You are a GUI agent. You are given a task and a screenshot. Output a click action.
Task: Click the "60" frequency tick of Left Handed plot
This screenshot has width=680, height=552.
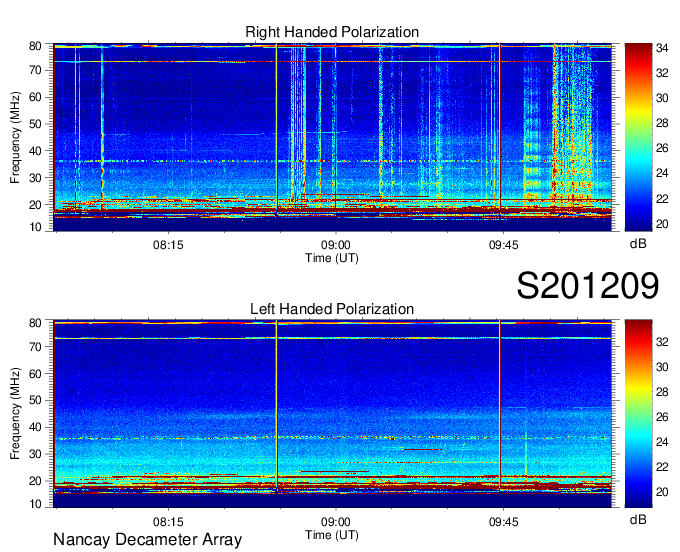point(35,373)
